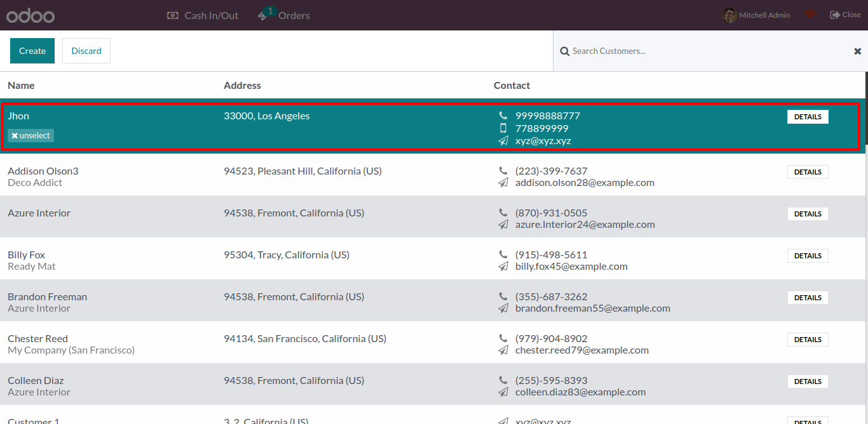This screenshot has height=424, width=868.
Task: Click phone icon beside (915)-498-5611
Action: 503,255
